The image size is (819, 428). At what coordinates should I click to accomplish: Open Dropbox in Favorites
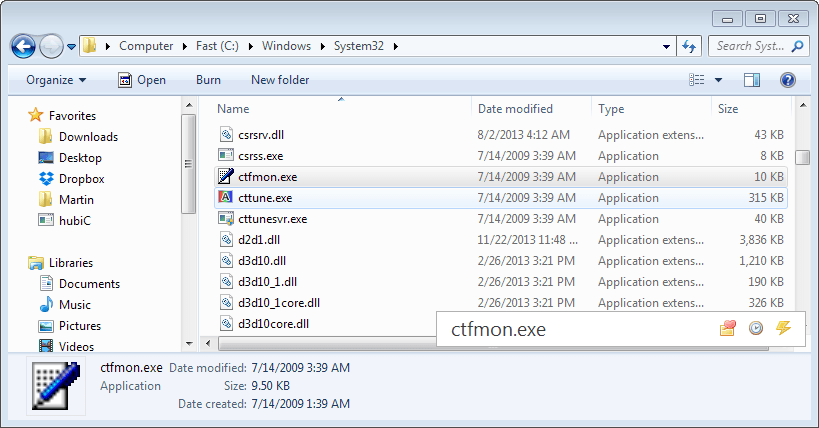click(81, 179)
